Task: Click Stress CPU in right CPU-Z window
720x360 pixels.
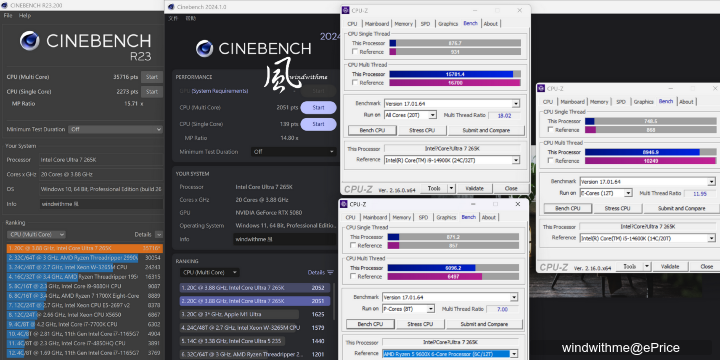Action: pos(618,208)
